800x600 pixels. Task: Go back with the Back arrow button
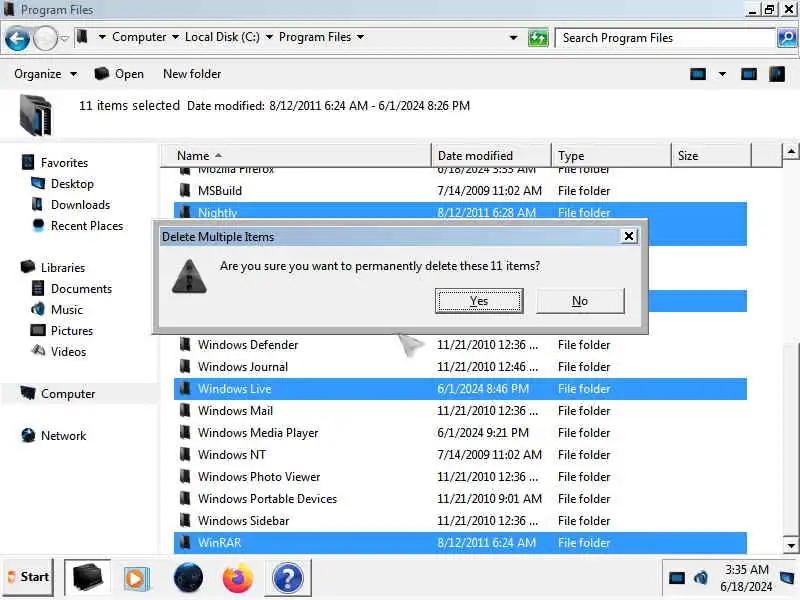point(17,39)
